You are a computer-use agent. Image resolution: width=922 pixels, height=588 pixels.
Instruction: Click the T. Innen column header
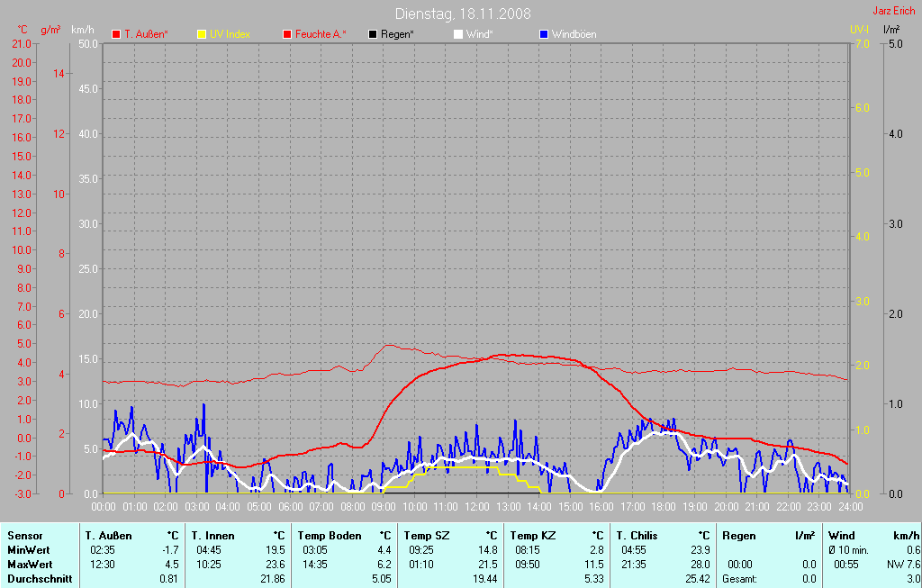click(212, 536)
